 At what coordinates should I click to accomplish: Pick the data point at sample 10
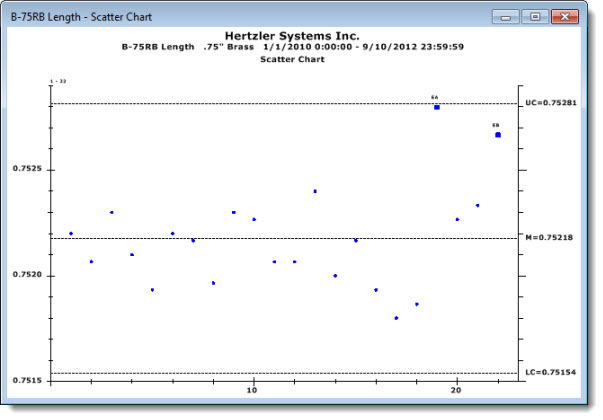click(254, 219)
